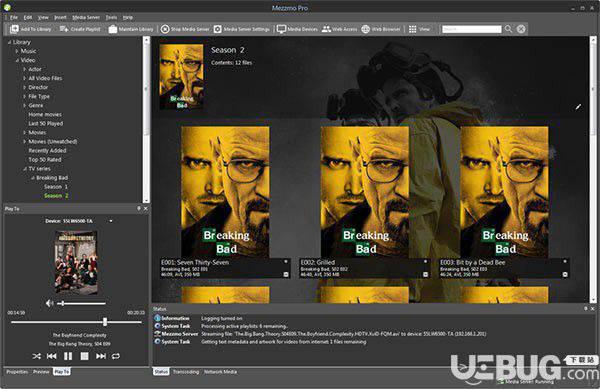Image resolution: width=600 pixels, height=389 pixels.
Task: Pin the Status panel
Action: [x=586, y=308]
